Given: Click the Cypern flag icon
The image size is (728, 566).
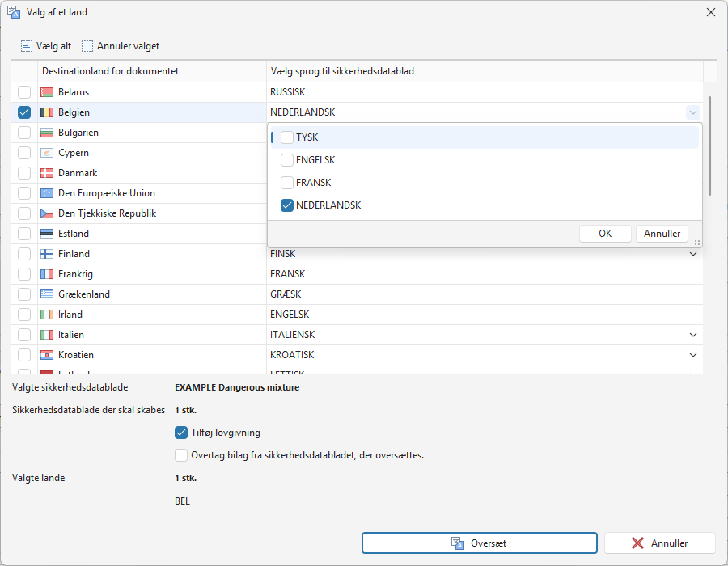Looking at the screenshot, I should (47, 153).
